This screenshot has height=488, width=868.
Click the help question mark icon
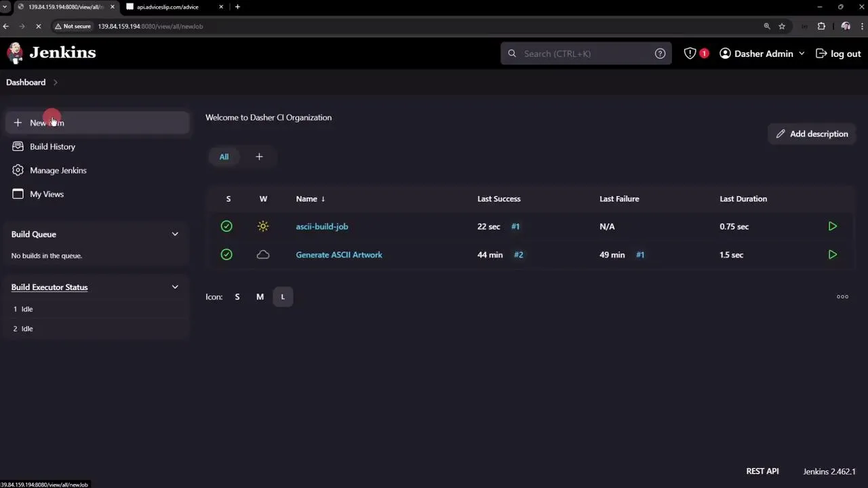point(660,54)
